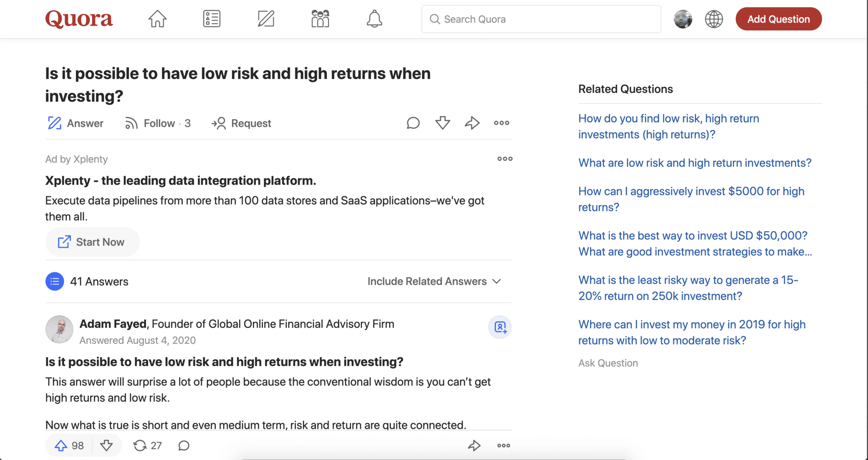Screen dimensions: 868x460
Task: Open the Answer pencil icon in navbar
Action: pos(266,19)
